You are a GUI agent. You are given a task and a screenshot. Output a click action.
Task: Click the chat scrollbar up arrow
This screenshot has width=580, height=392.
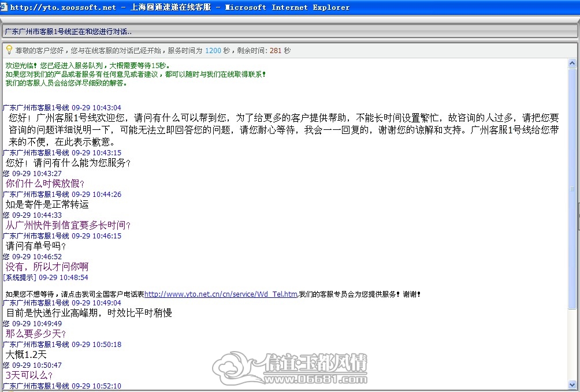[572, 64]
